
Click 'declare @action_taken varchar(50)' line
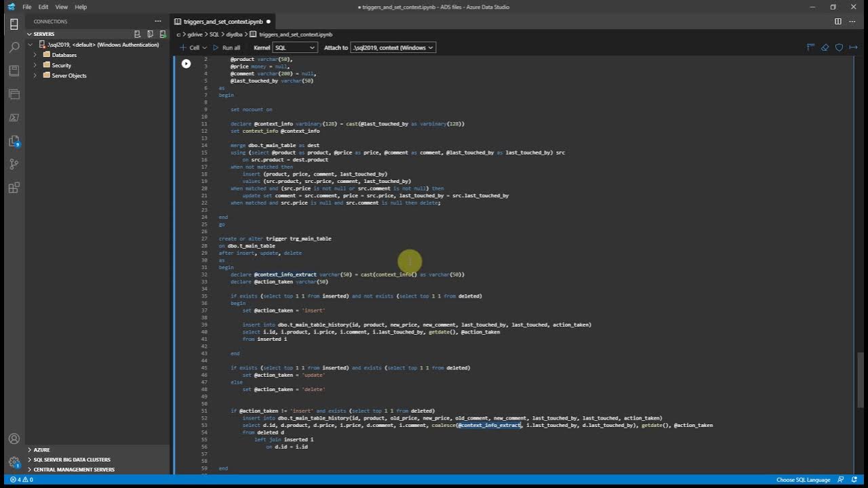click(279, 281)
